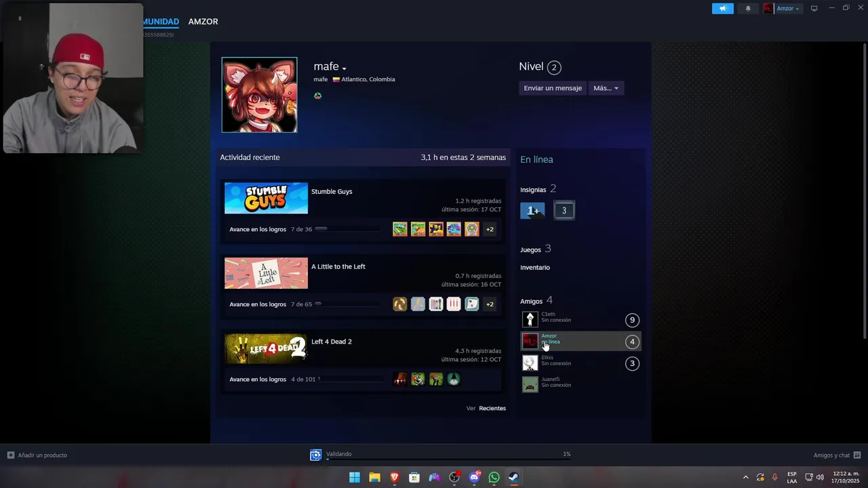Open friend Juane15's profile

(x=580, y=385)
